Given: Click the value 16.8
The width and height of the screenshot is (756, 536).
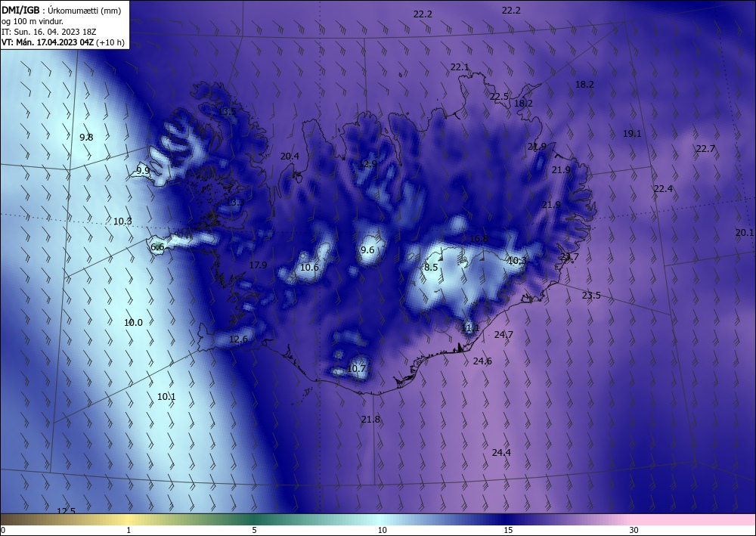Looking at the screenshot, I should (x=479, y=239).
